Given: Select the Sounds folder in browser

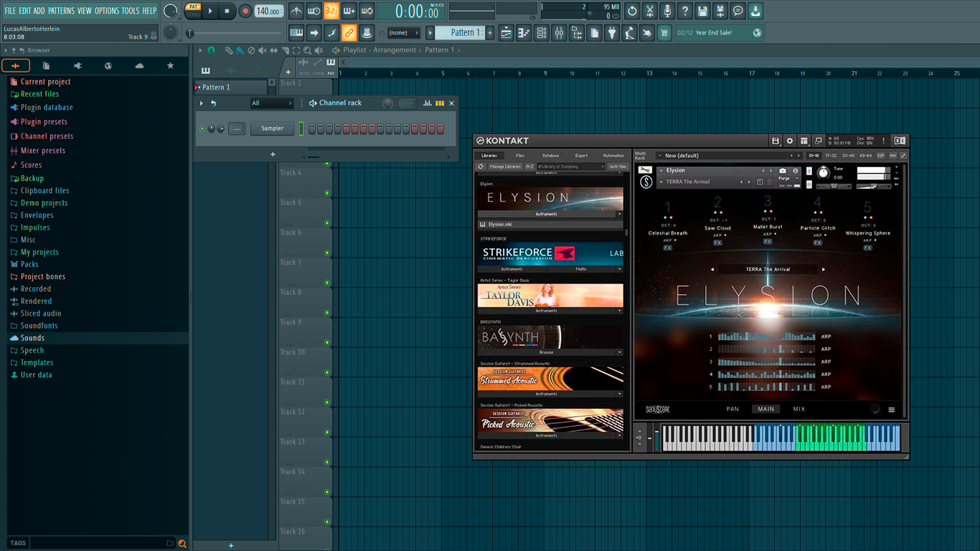Looking at the screenshot, I should pos(32,338).
